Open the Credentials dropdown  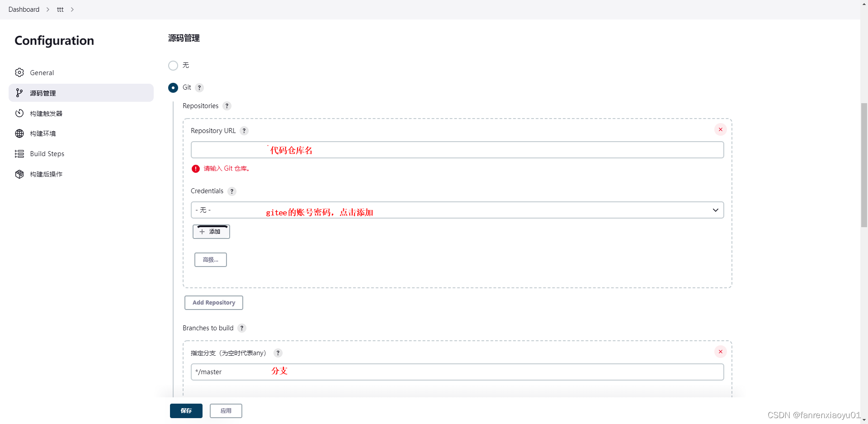tap(457, 210)
